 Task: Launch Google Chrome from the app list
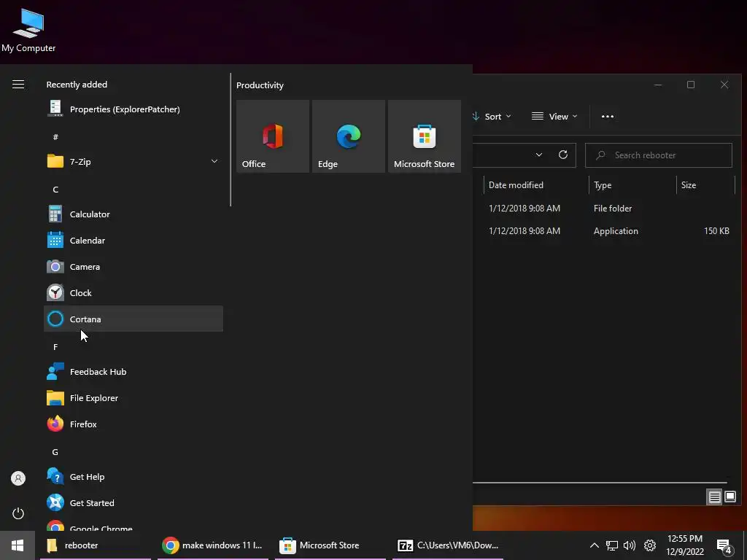(133, 525)
